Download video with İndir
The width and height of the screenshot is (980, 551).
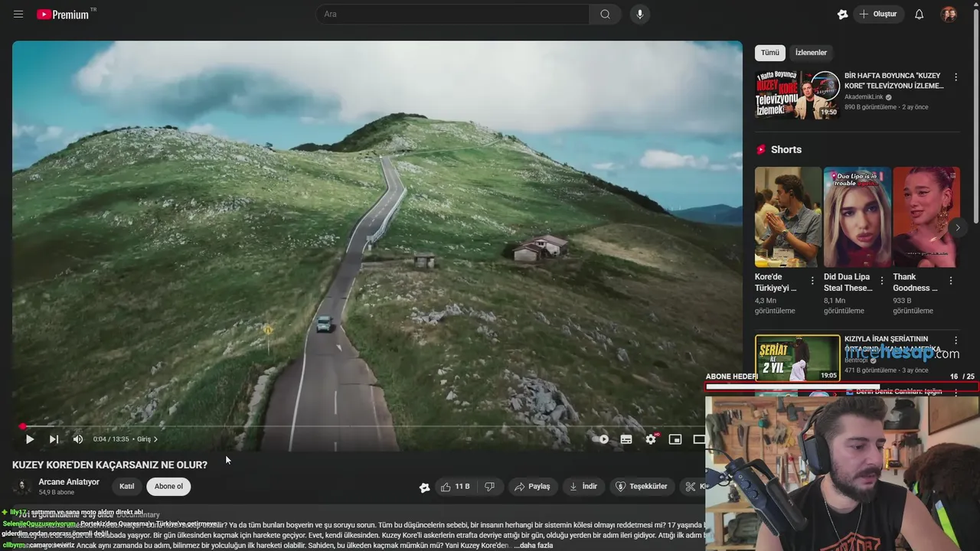pyautogui.click(x=583, y=487)
